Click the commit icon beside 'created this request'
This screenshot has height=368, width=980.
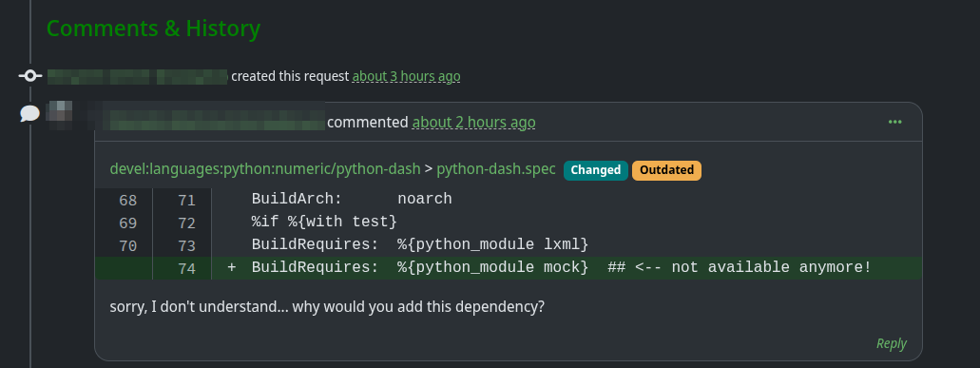pos(30,76)
